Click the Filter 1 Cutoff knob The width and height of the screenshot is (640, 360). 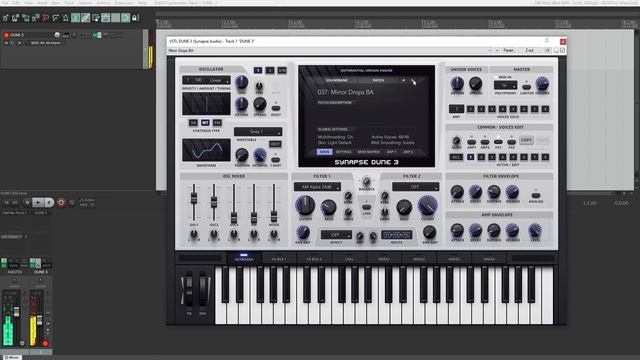(x=305, y=205)
